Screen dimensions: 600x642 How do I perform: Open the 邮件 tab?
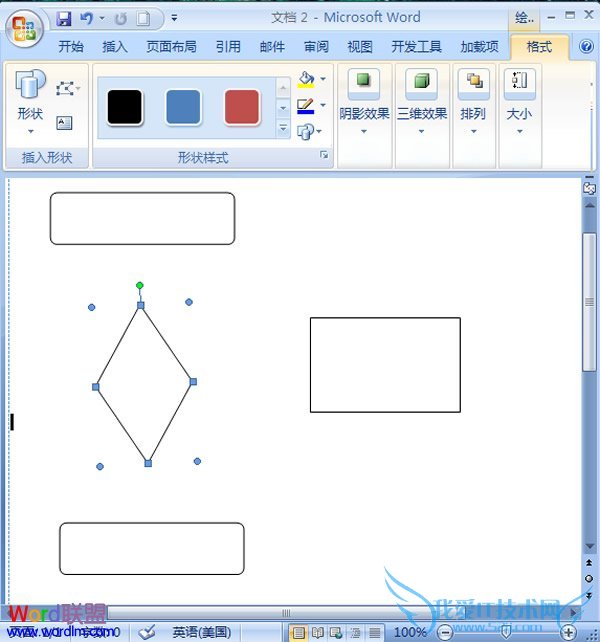(272, 47)
